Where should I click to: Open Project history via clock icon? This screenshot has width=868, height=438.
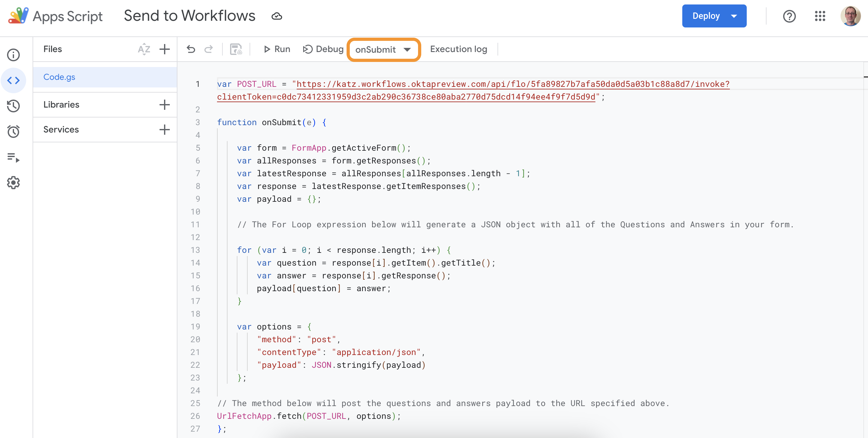tap(13, 106)
